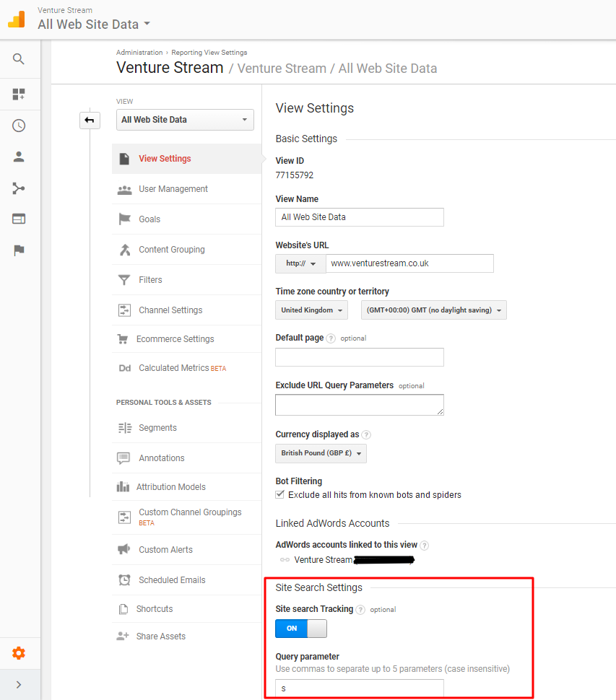Viewport: 616px width, 700px height.
Task: Open the All Web Site Data header dropdown
Action: coord(94,24)
